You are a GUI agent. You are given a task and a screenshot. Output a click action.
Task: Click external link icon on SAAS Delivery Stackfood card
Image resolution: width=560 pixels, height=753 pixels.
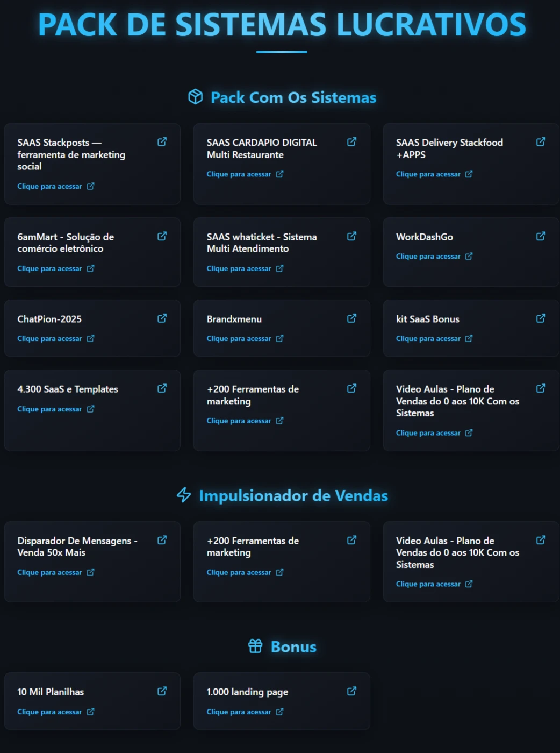click(541, 142)
